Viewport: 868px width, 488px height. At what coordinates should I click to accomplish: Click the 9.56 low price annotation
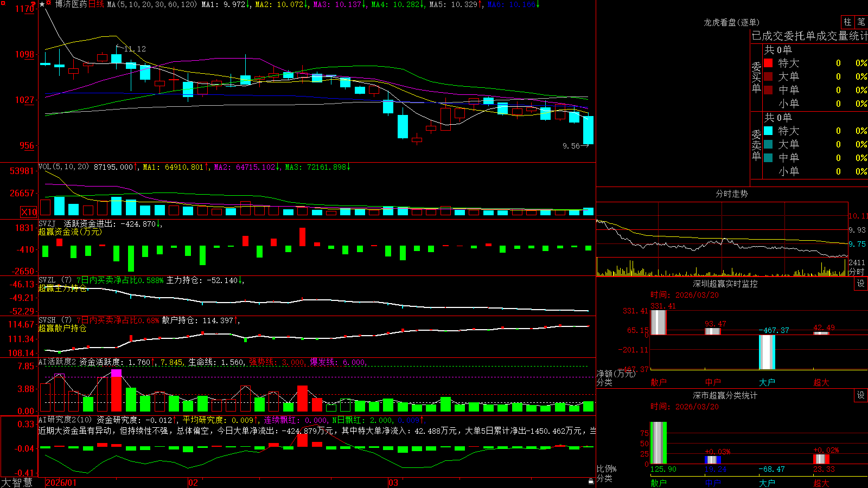click(571, 146)
